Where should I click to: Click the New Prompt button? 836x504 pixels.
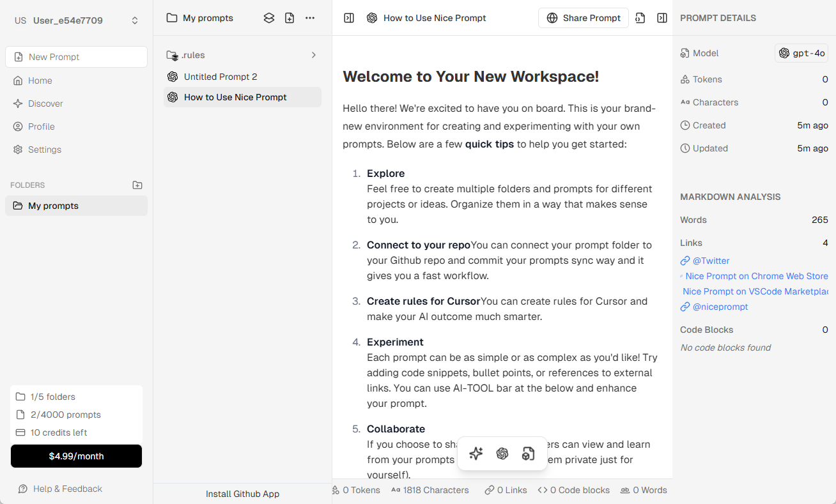(76, 57)
